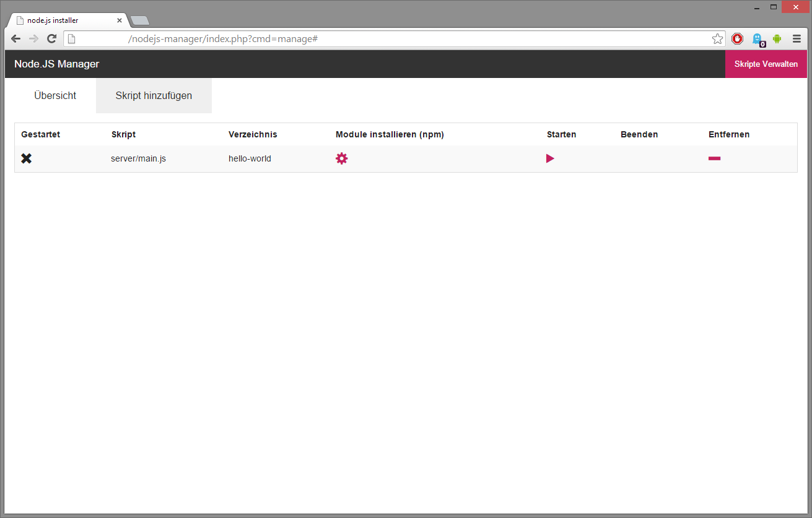Click the server/main.js cell
This screenshot has width=812, height=518.
[x=138, y=158]
